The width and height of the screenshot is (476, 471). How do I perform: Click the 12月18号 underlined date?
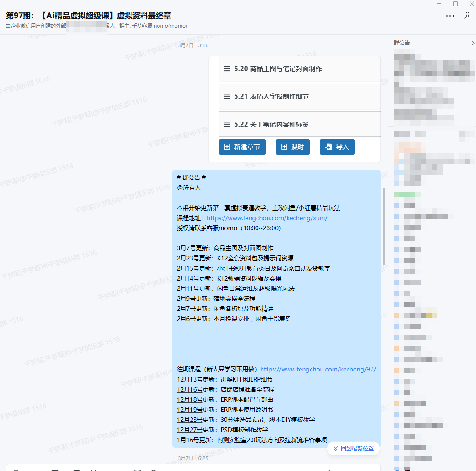[190, 399]
